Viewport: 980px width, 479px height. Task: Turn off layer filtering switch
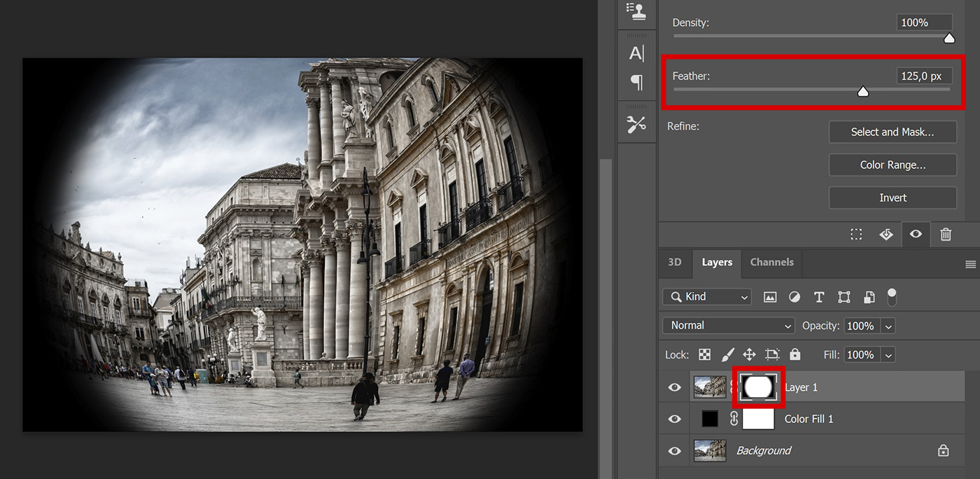(891, 296)
